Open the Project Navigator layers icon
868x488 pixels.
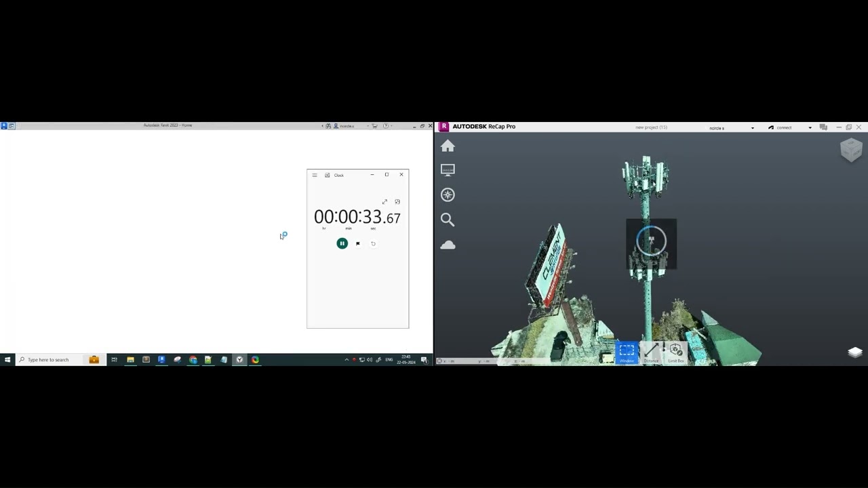coord(854,352)
